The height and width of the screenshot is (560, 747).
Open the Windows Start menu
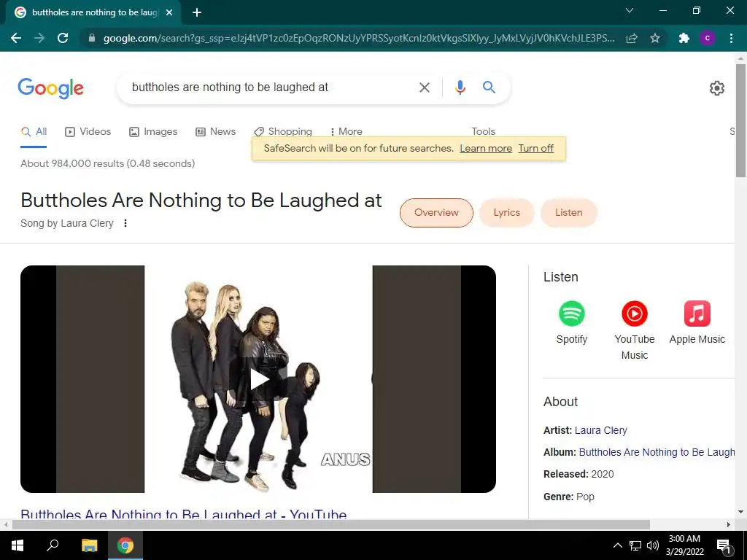(18, 545)
